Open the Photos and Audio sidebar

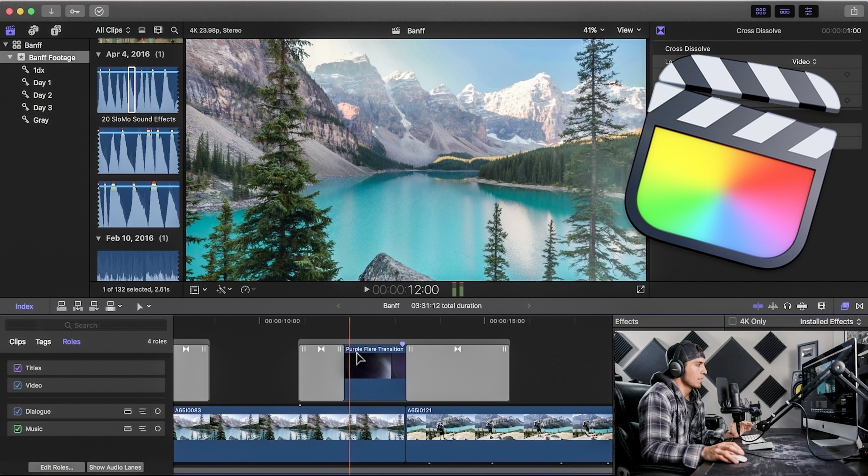tap(33, 30)
